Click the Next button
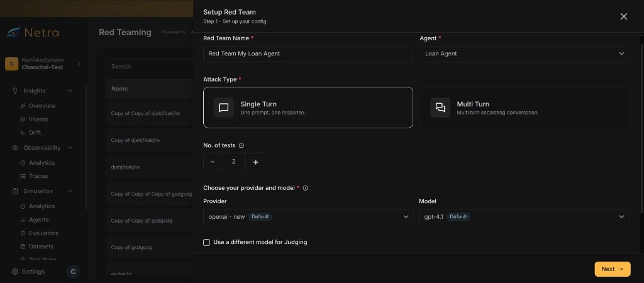 pos(613,269)
